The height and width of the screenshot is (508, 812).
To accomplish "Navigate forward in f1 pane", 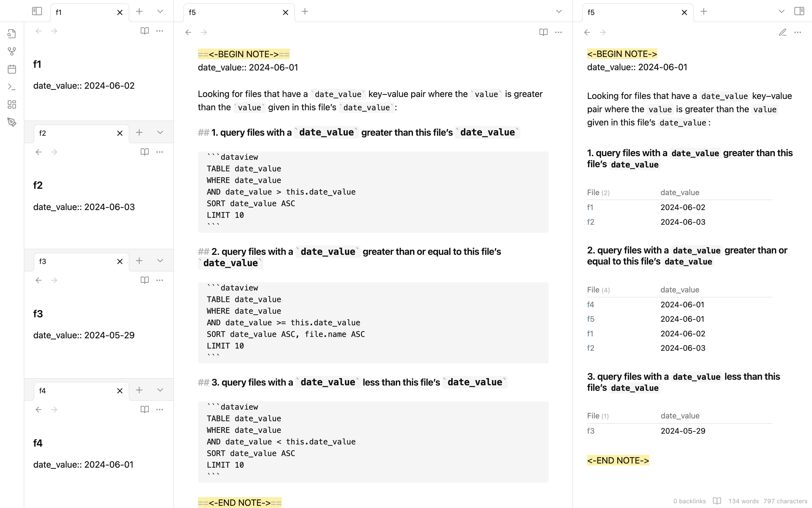I will pos(54,31).
